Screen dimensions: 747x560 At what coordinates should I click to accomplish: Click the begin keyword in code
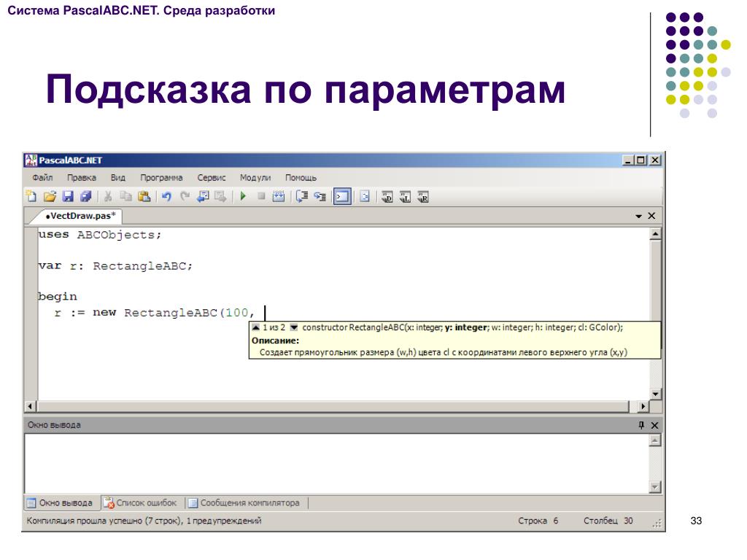[58, 297]
